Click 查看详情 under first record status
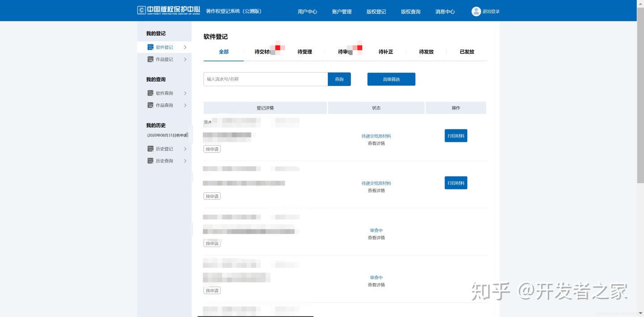644x317 pixels. pos(376,143)
